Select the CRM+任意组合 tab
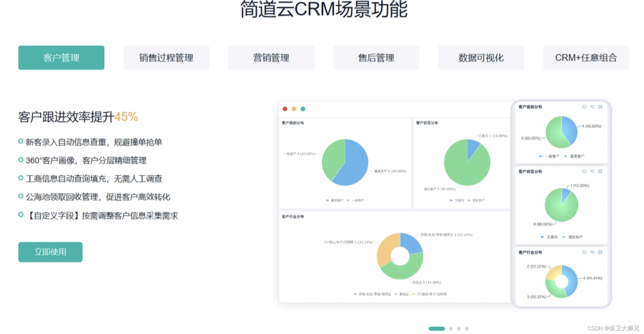Image resolution: width=644 pixels, height=334 pixels. (586, 58)
